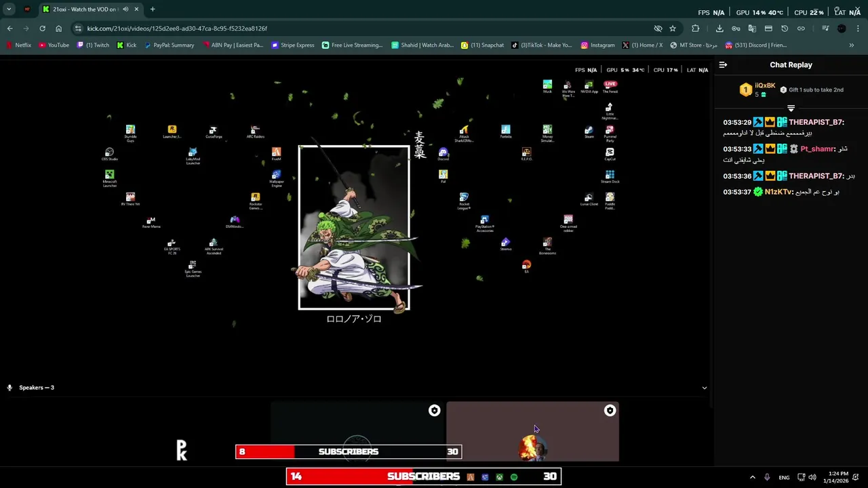Show hidden system tray icons
Viewport: 868px width, 488px height.
(x=752, y=477)
